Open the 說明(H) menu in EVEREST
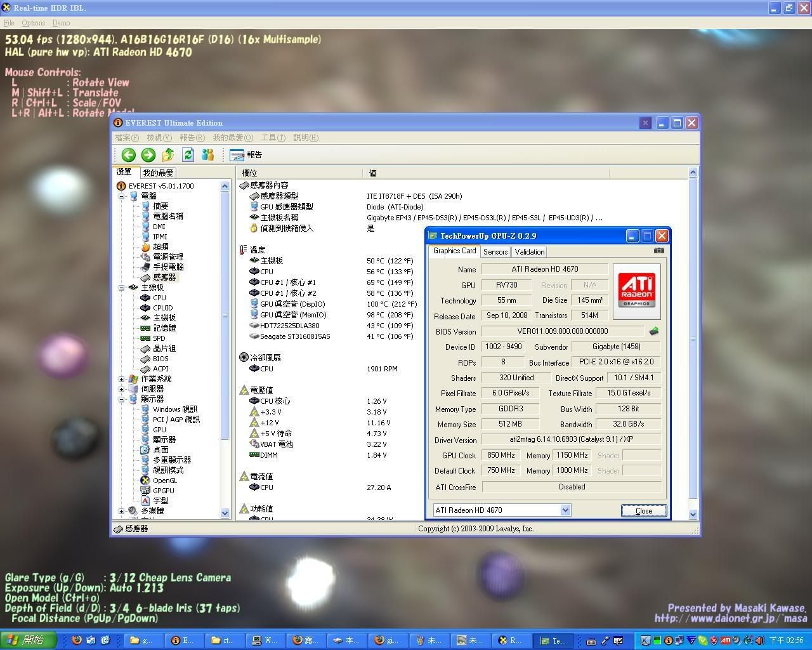This screenshot has height=650, width=812. 306,138
